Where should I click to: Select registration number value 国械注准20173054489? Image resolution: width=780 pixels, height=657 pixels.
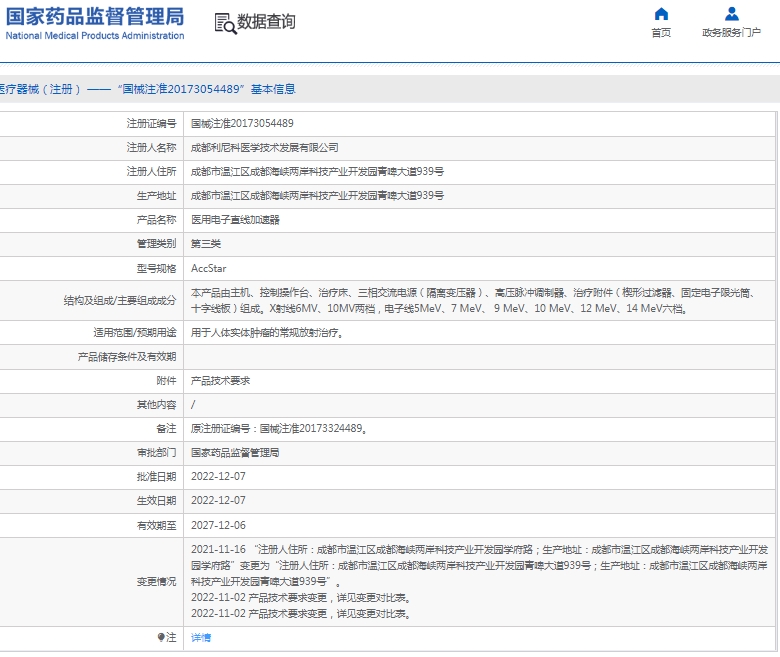click(x=242, y=123)
